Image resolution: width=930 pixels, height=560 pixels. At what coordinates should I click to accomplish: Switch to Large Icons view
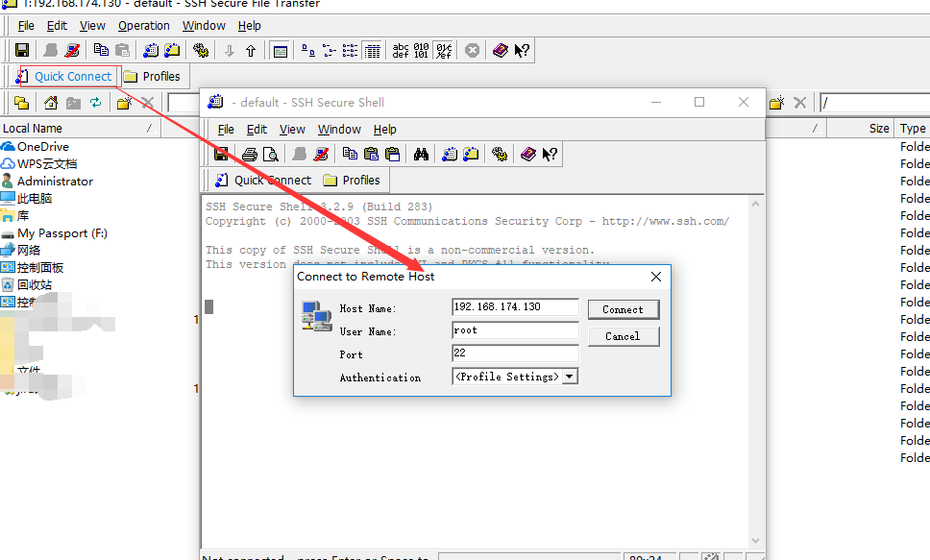308,50
